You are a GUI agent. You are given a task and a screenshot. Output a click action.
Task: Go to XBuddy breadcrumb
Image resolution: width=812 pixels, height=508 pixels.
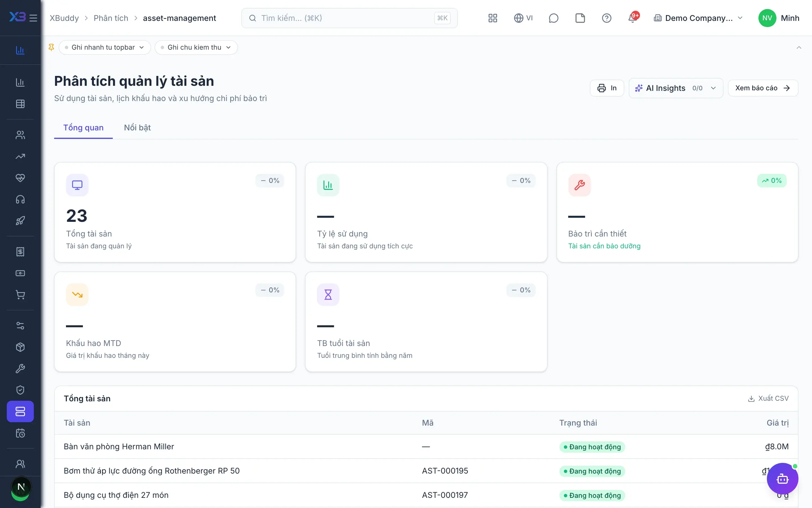click(64, 18)
